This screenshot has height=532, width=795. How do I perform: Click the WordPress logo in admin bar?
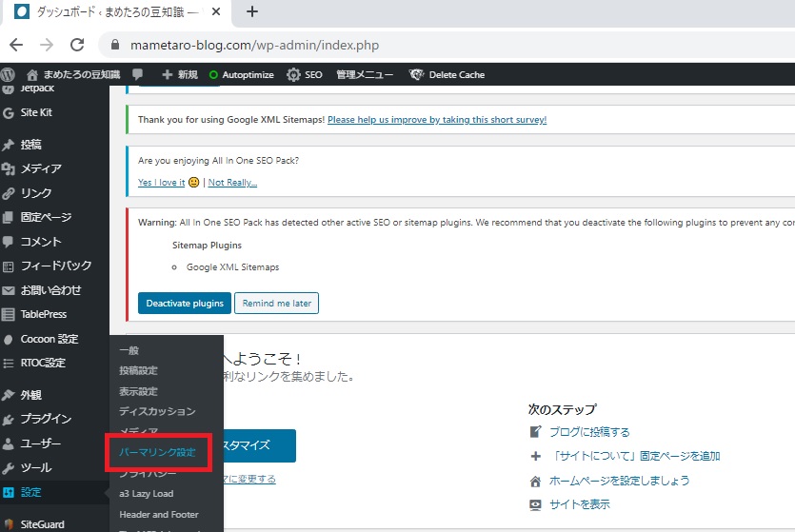click(8, 74)
